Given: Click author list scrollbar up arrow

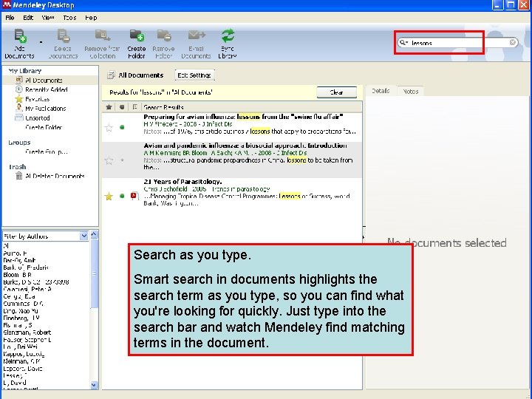Looking at the screenshot, I should (94, 234).
